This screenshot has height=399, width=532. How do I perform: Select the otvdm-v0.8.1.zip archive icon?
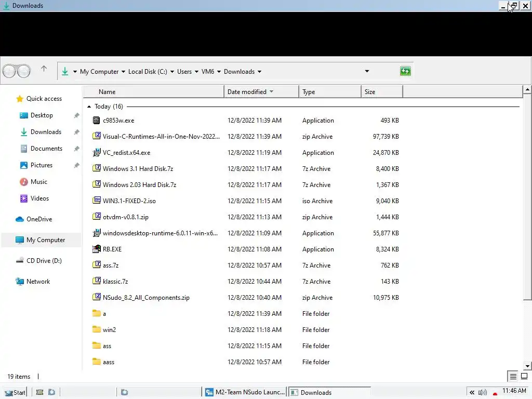[96, 217]
